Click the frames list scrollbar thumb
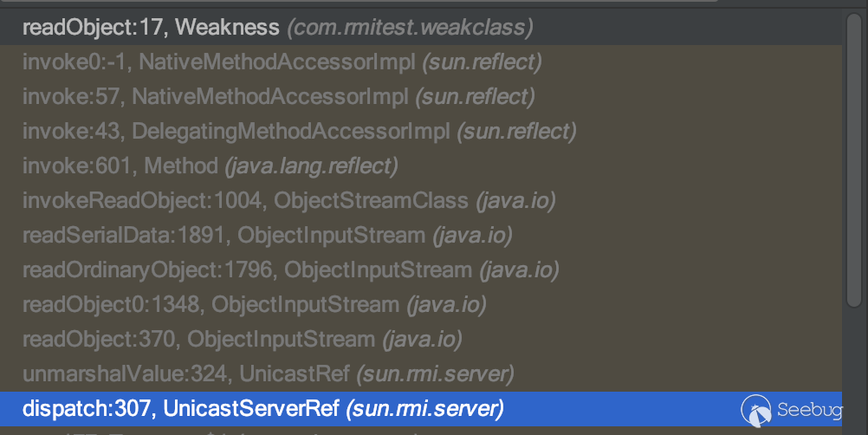The height and width of the screenshot is (435, 868). click(x=854, y=156)
